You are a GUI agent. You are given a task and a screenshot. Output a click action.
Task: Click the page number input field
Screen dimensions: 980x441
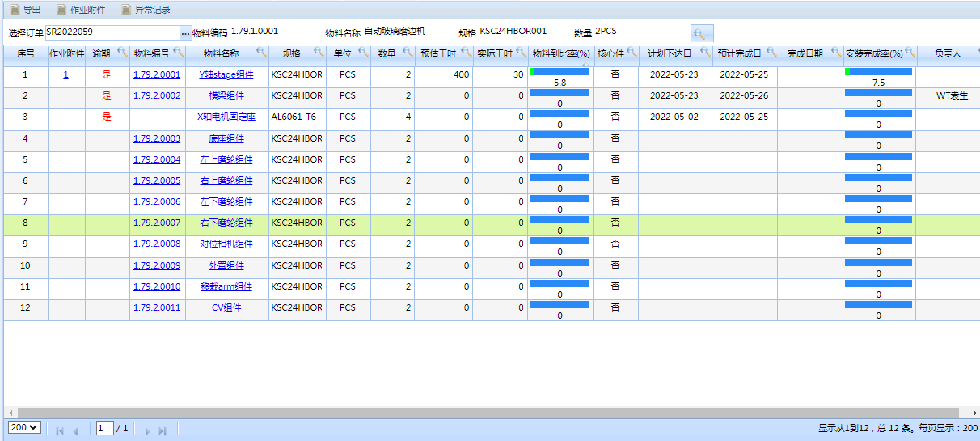[x=104, y=427]
